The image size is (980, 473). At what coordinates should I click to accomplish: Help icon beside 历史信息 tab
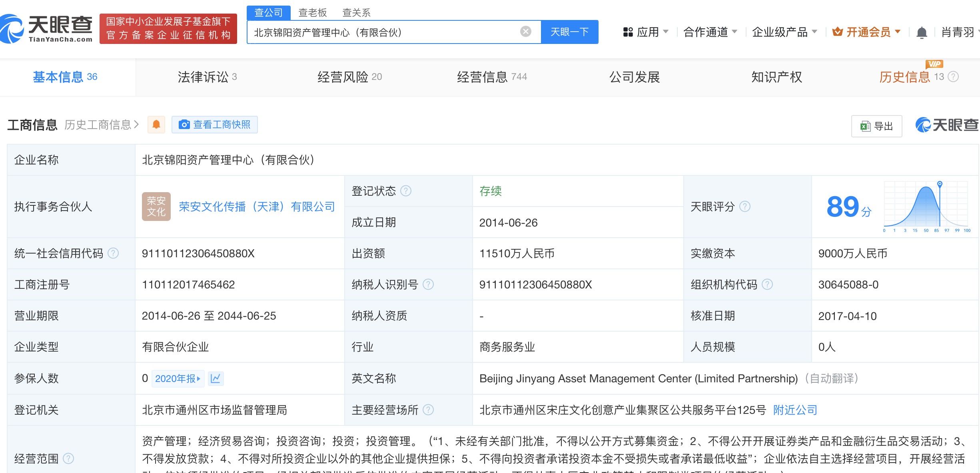tap(954, 77)
